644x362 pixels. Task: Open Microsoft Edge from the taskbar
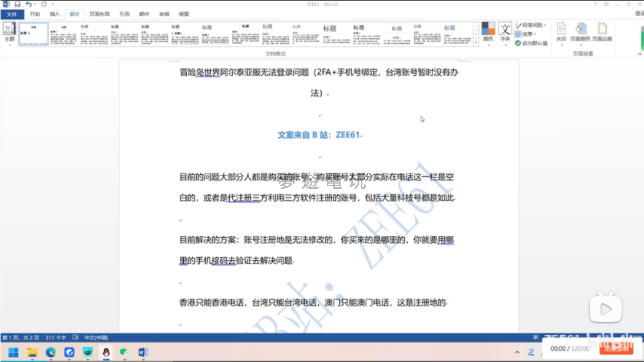[51, 352]
